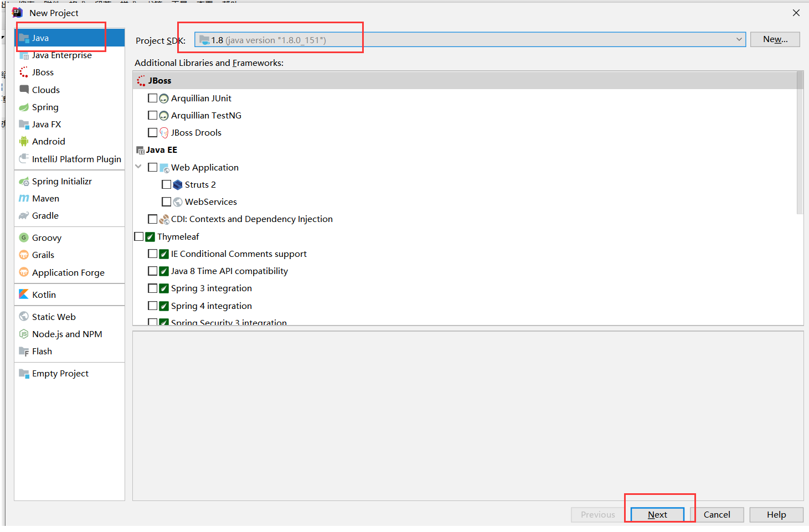Open the Project SDK dropdown
The width and height of the screenshot is (809, 532).
point(470,40)
